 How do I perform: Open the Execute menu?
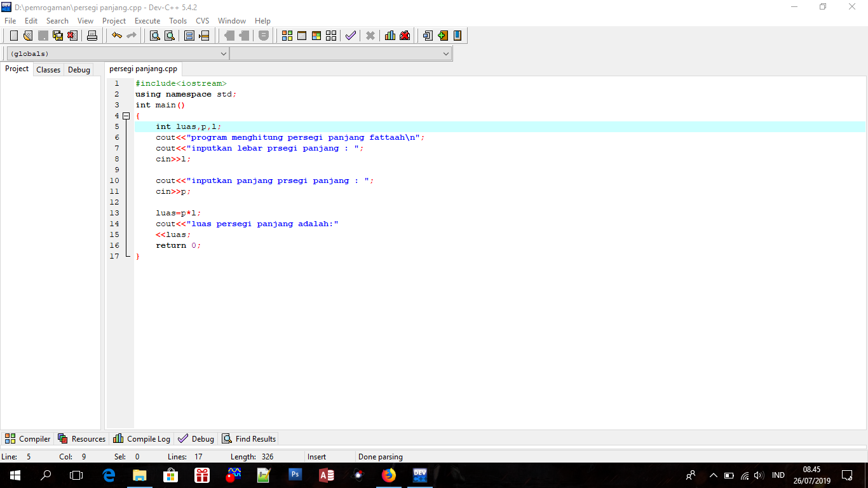tap(147, 21)
